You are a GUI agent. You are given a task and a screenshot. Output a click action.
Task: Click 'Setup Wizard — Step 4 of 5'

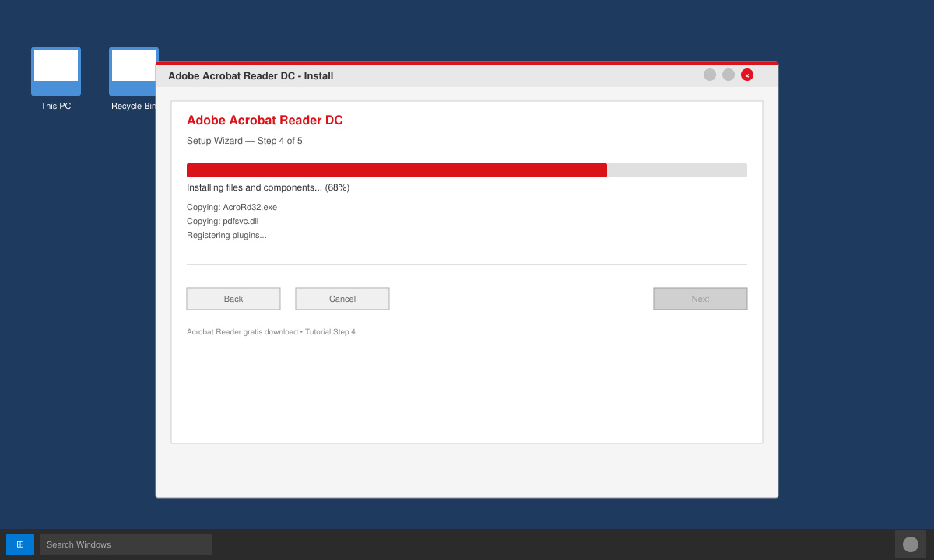(x=244, y=141)
